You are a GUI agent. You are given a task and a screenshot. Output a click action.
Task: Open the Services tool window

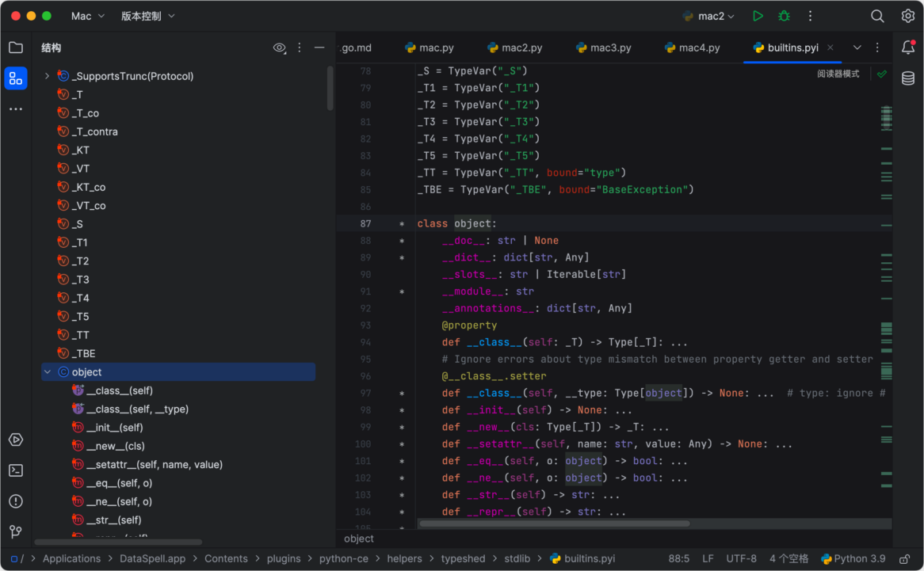point(16,440)
